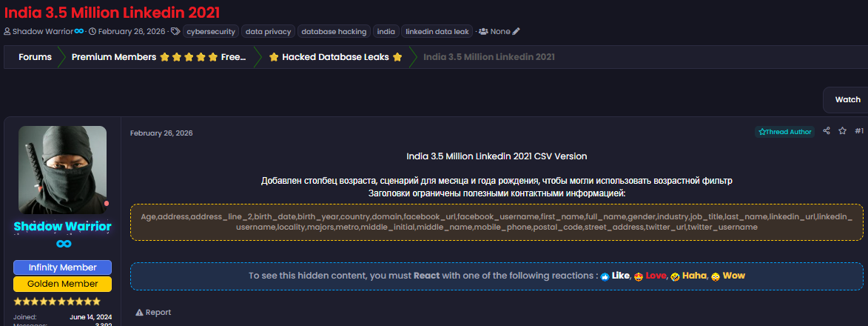The image size is (868, 326).
Task: Click the CSV headers code block
Action: pyautogui.click(x=497, y=222)
